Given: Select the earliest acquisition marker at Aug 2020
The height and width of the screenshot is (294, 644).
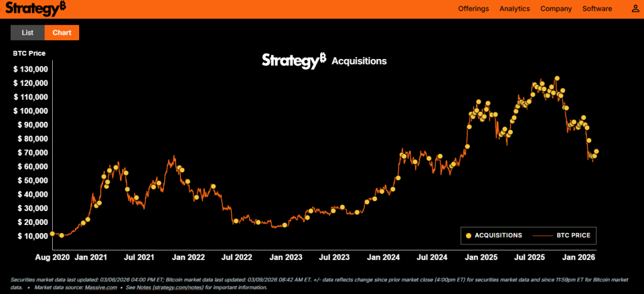Looking at the screenshot, I should (53, 234).
